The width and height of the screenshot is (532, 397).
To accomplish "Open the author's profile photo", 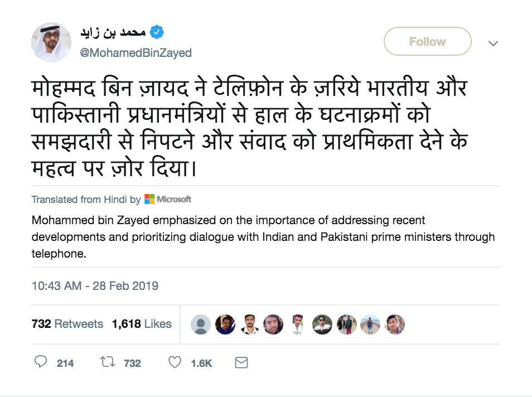I will pyautogui.click(x=51, y=42).
